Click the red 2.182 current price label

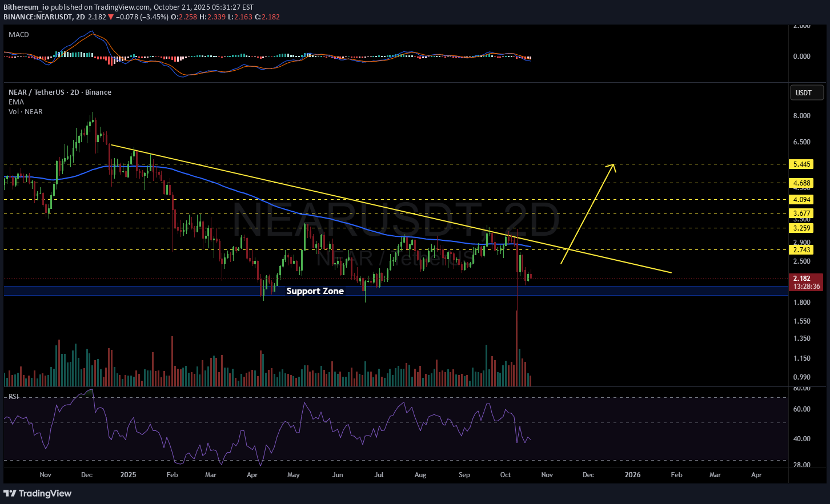click(801, 279)
